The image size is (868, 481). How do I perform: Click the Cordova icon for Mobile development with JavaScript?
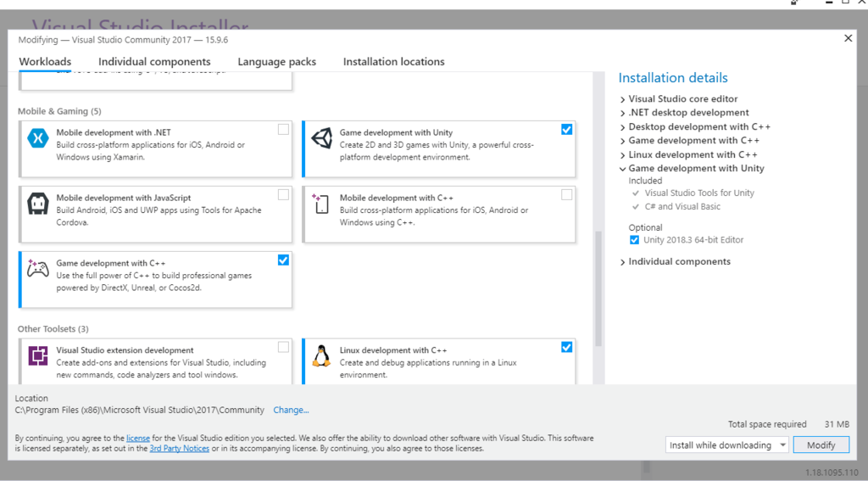pos(37,204)
